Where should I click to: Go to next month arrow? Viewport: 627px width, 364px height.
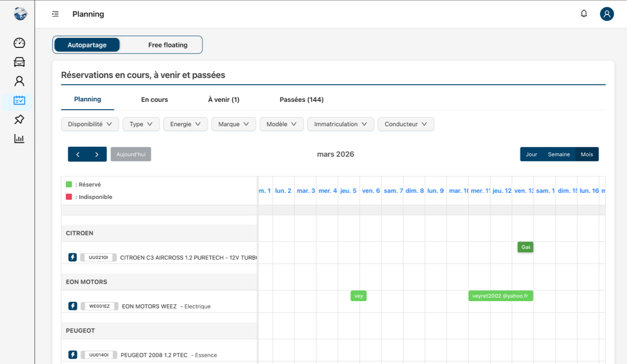[97, 154]
